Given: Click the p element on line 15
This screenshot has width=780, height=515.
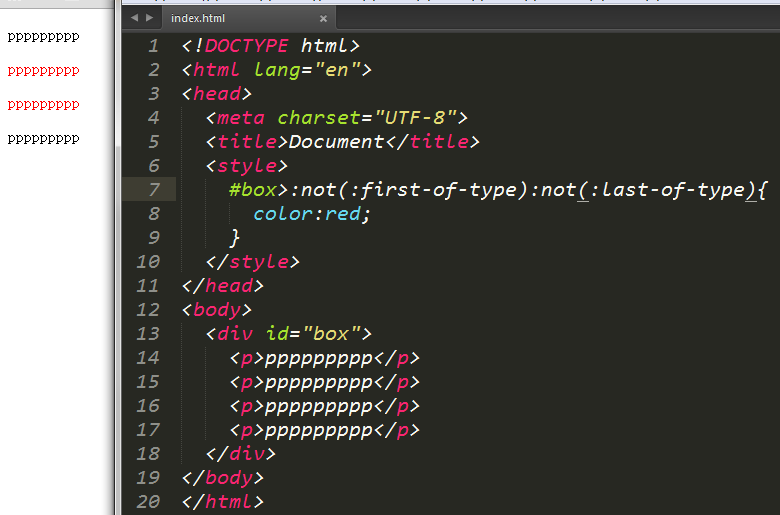Looking at the screenshot, I should 324,382.
